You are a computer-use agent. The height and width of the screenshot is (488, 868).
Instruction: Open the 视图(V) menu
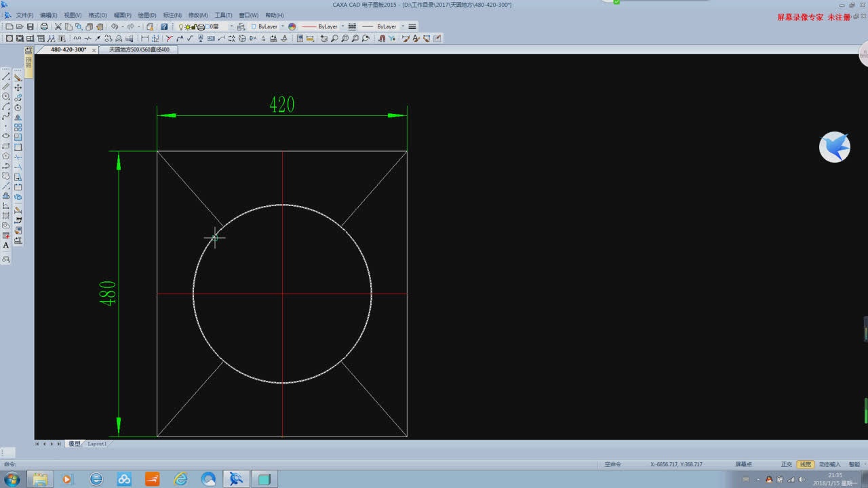pos(73,15)
